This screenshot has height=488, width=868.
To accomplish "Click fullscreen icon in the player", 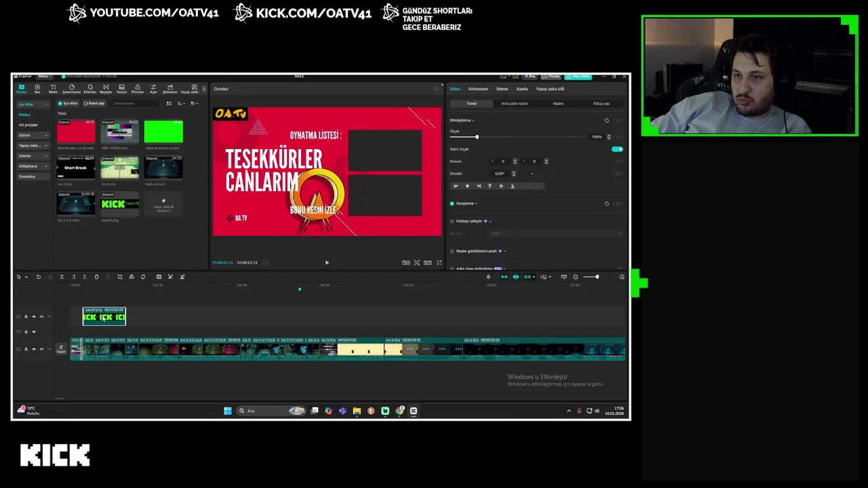I will (439, 262).
